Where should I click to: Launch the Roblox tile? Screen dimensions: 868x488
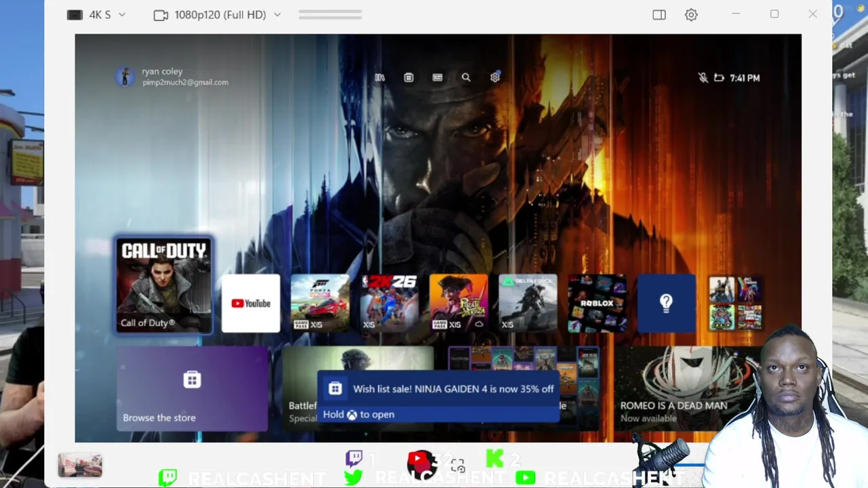coord(597,303)
